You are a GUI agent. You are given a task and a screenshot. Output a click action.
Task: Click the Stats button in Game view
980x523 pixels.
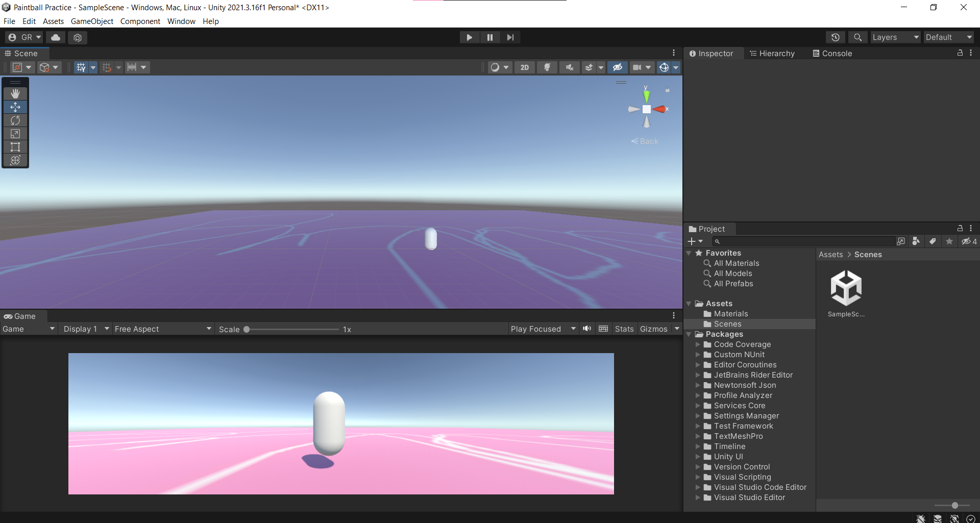pos(624,329)
